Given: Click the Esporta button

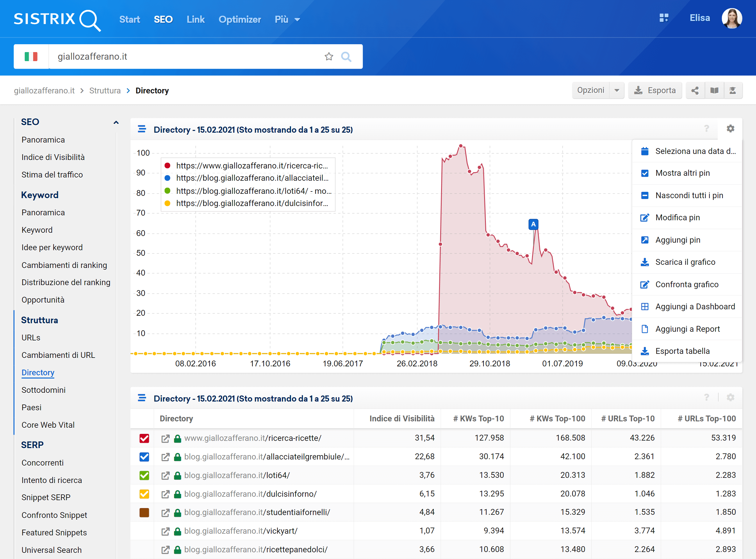Looking at the screenshot, I should (655, 90).
